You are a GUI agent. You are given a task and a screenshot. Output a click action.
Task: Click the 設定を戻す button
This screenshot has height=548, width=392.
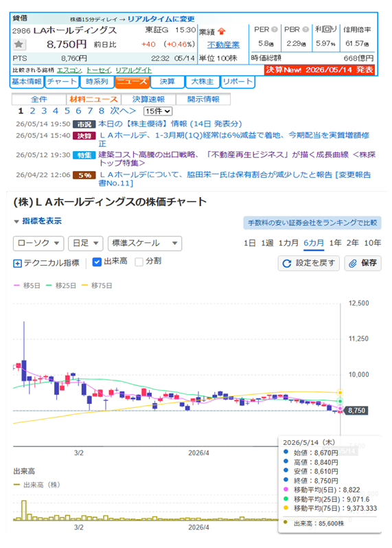click(x=309, y=263)
